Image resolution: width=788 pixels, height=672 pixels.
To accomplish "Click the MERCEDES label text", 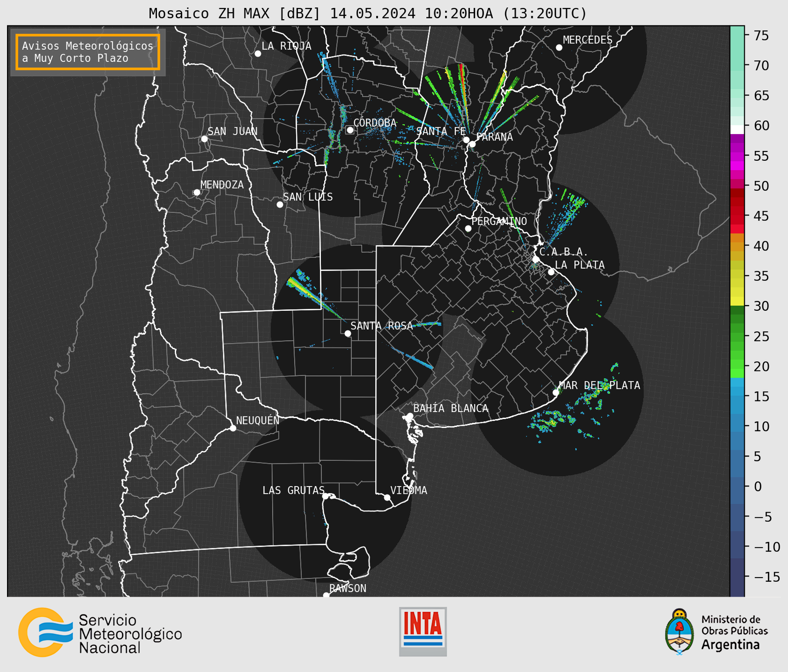I will (x=588, y=40).
